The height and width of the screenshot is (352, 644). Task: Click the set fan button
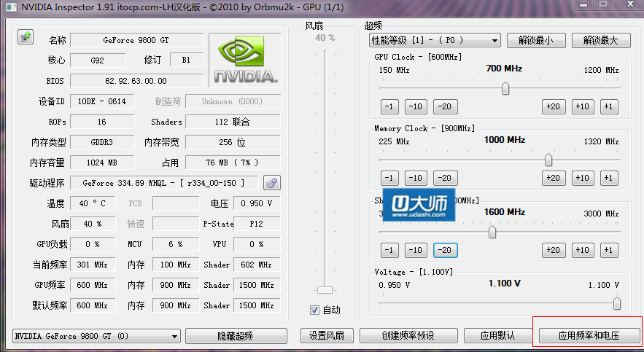coord(327,335)
